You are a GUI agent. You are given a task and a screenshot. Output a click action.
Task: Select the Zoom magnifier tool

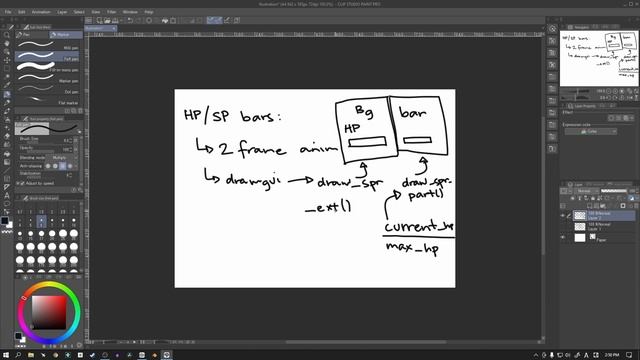point(7,35)
